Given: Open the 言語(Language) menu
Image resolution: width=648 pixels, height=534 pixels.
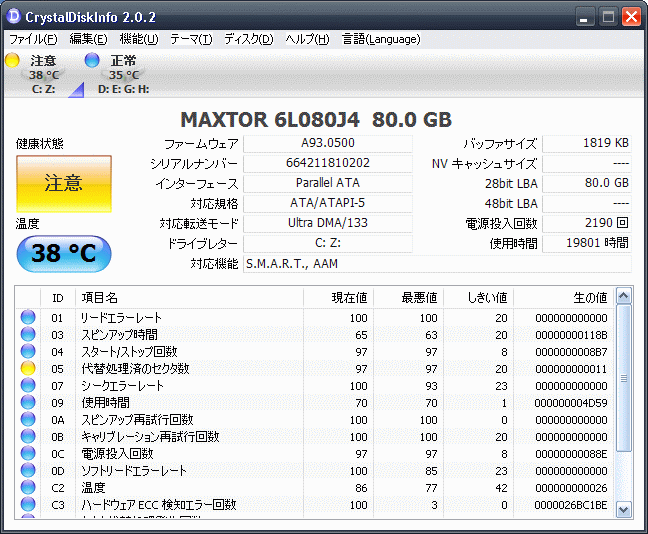Looking at the screenshot, I should 381,39.
